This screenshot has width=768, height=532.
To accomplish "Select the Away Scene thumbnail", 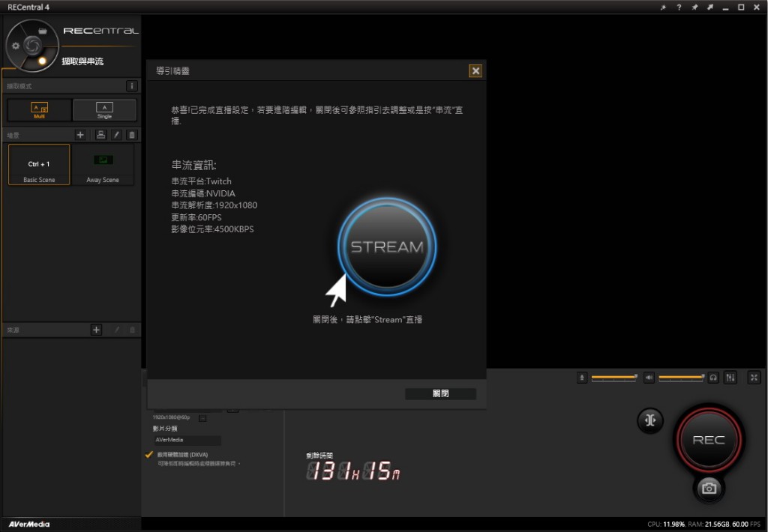I will pyautogui.click(x=103, y=164).
